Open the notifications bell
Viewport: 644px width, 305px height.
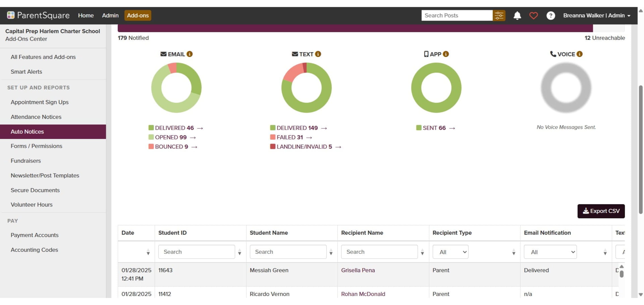(517, 15)
